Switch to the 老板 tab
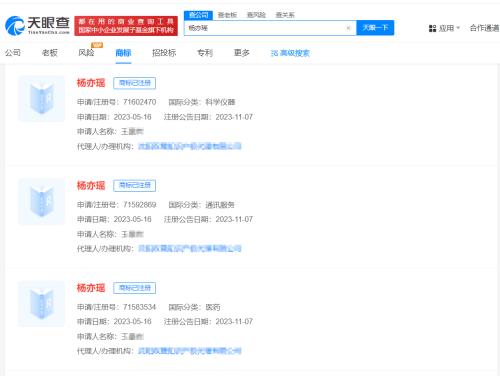 (x=50, y=53)
